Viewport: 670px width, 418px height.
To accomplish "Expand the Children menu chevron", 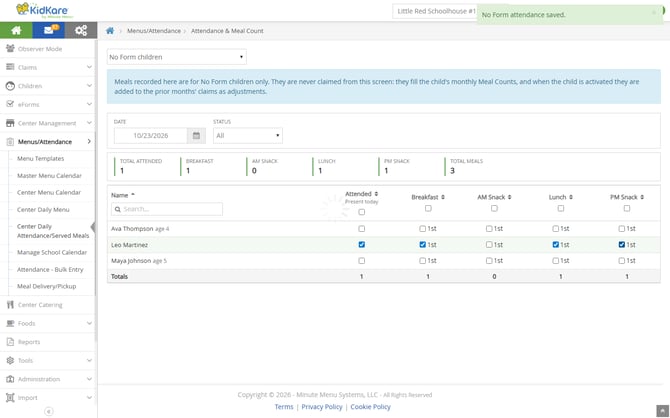I will click(89, 85).
